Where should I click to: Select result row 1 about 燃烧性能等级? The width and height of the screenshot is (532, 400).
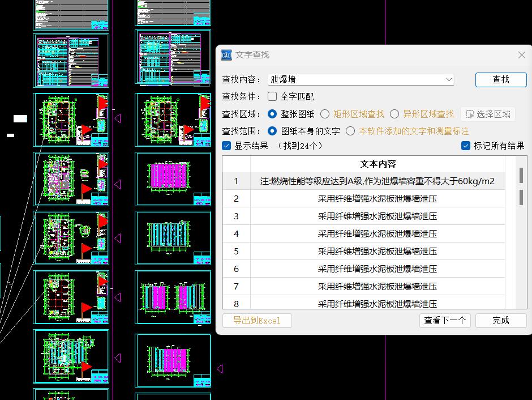click(x=374, y=181)
